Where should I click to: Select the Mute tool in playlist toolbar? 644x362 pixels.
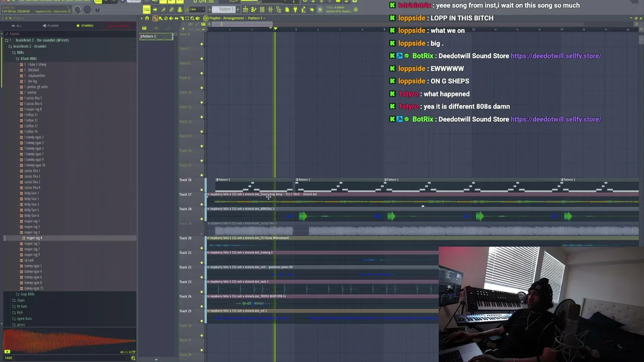tap(171, 18)
